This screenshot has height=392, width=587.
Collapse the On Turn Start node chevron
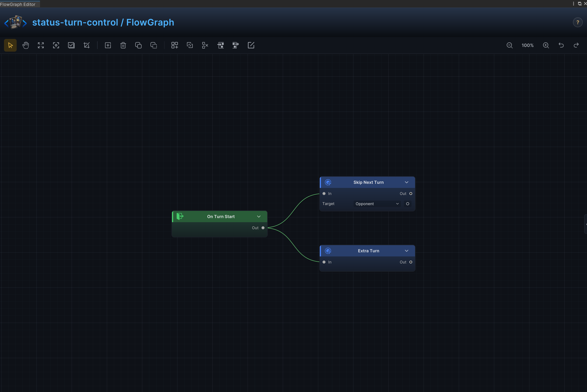(x=259, y=217)
